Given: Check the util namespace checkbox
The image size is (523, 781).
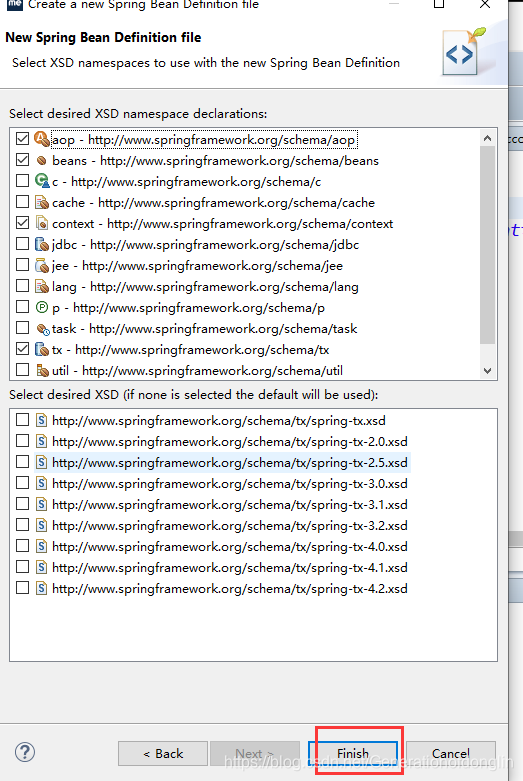Looking at the screenshot, I should (22, 370).
